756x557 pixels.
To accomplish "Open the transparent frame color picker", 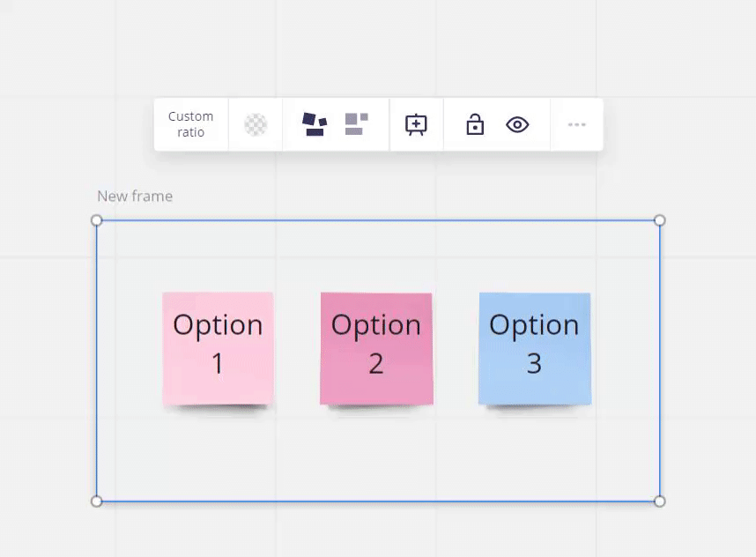I will point(256,124).
